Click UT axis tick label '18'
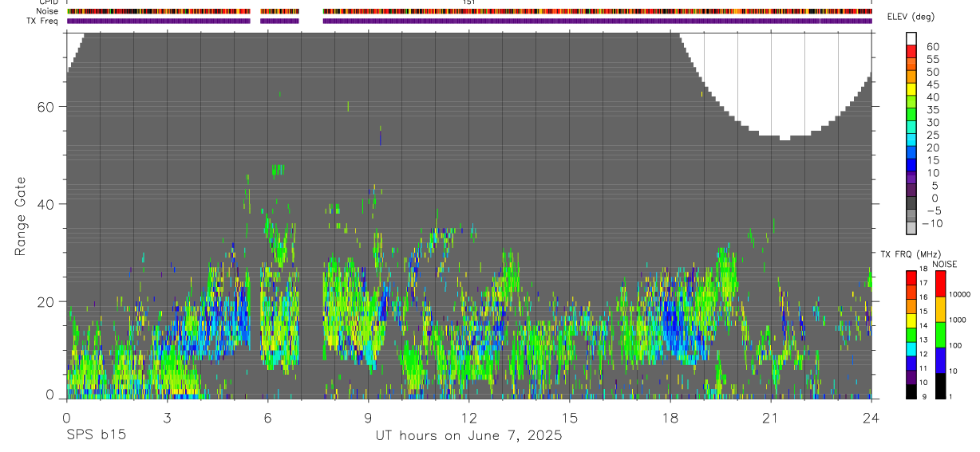This screenshot has width=980, height=452. point(670,417)
